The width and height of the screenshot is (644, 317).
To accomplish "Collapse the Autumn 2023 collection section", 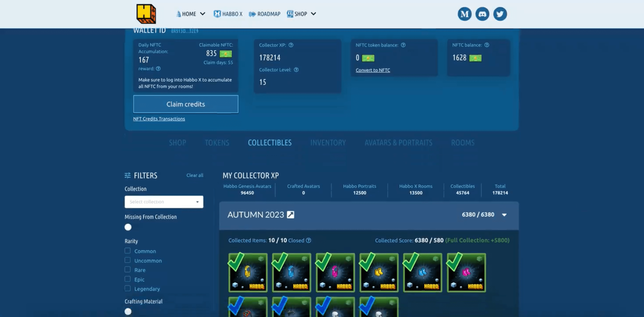I will point(504,215).
